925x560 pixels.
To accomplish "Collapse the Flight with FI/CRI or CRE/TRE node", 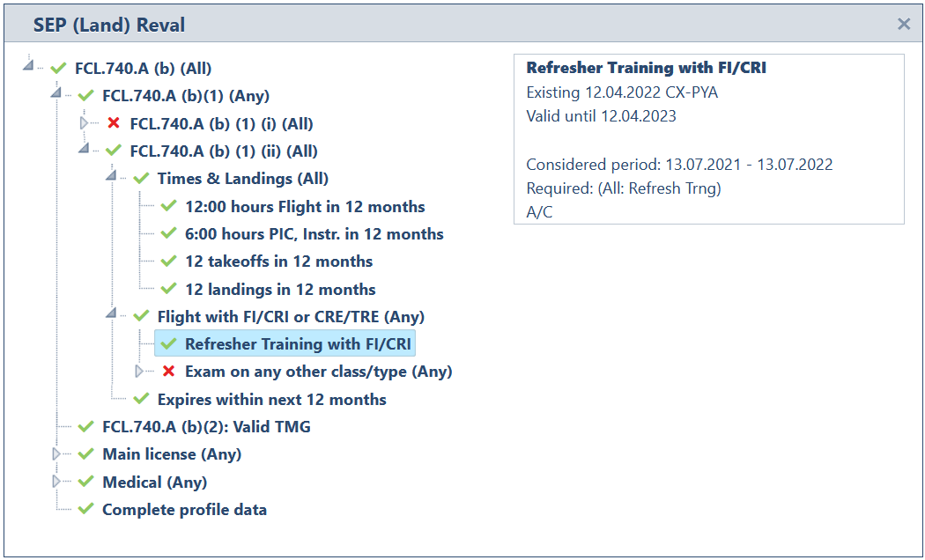I will point(111,314).
